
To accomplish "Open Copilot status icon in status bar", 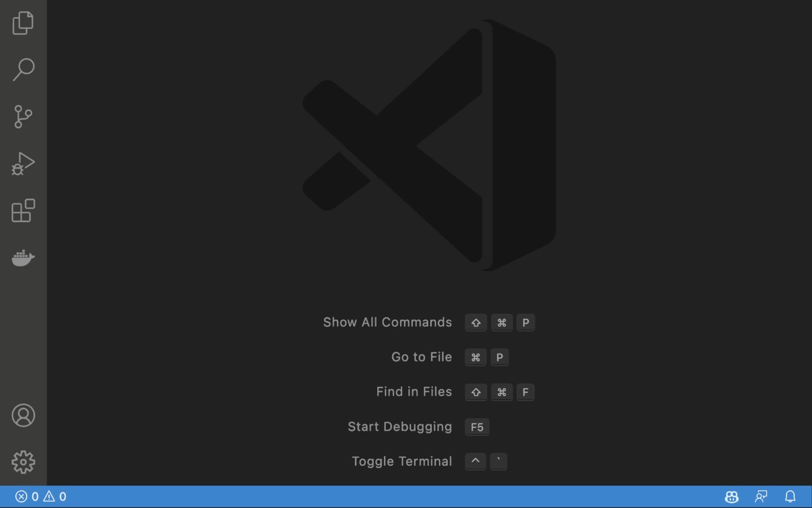I will pos(731,497).
